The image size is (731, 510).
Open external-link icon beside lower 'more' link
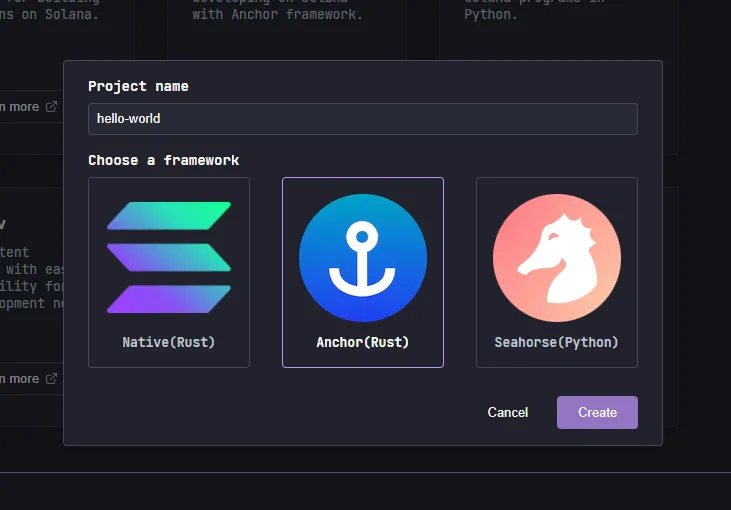[51, 379]
